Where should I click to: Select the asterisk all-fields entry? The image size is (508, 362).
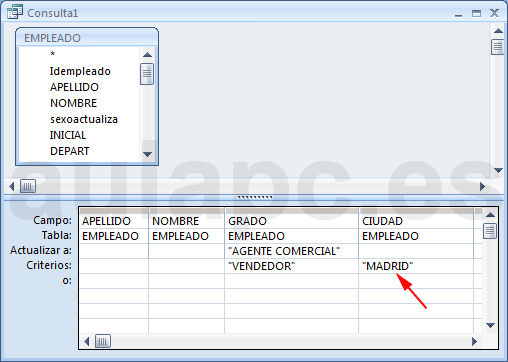52,54
